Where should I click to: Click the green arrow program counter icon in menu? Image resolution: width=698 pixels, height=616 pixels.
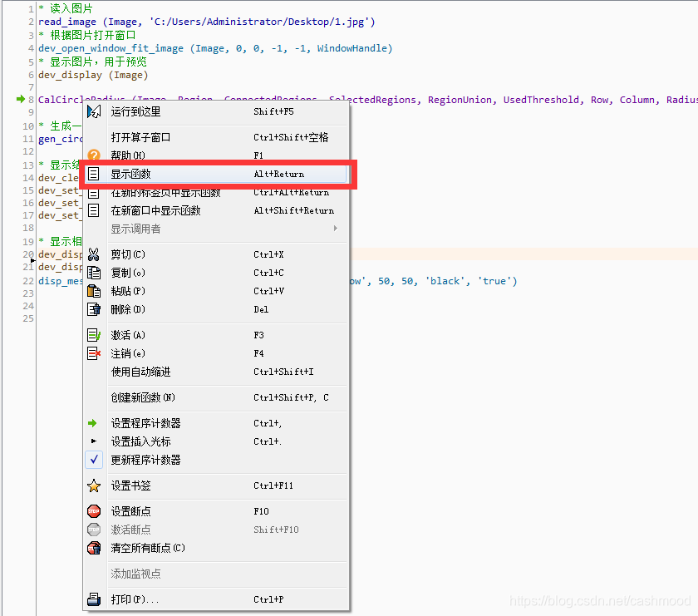[92, 423]
